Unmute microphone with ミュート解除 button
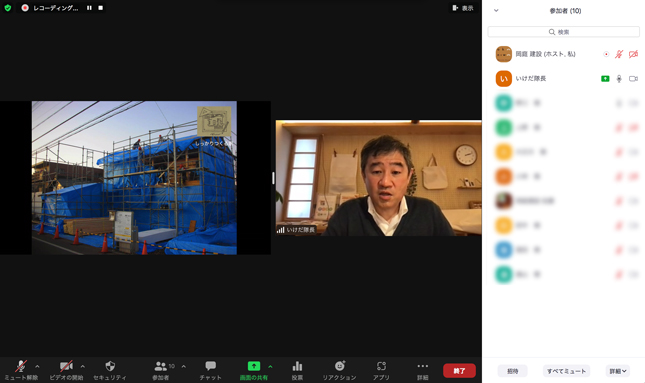The image size is (645, 383). point(21,370)
